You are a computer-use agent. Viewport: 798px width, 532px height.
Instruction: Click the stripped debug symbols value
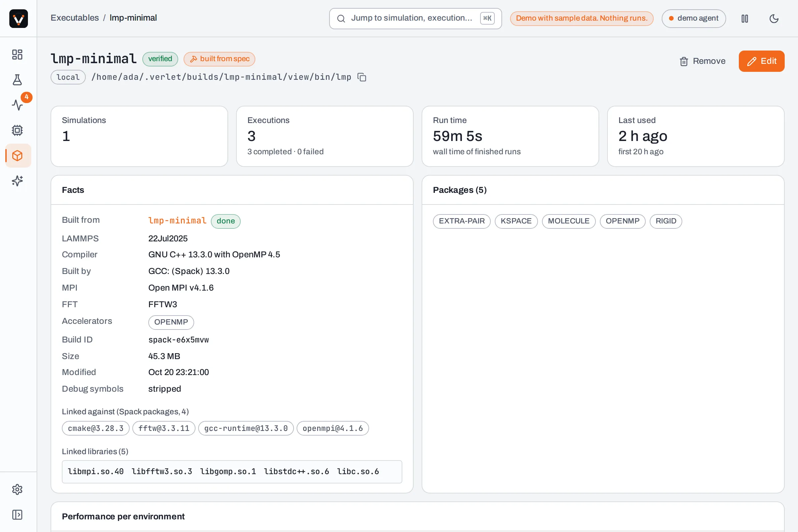pyautogui.click(x=165, y=389)
